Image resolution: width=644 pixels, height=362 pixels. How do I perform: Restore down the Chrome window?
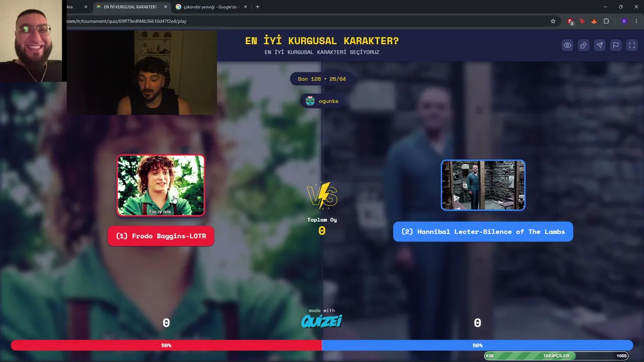click(x=621, y=7)
